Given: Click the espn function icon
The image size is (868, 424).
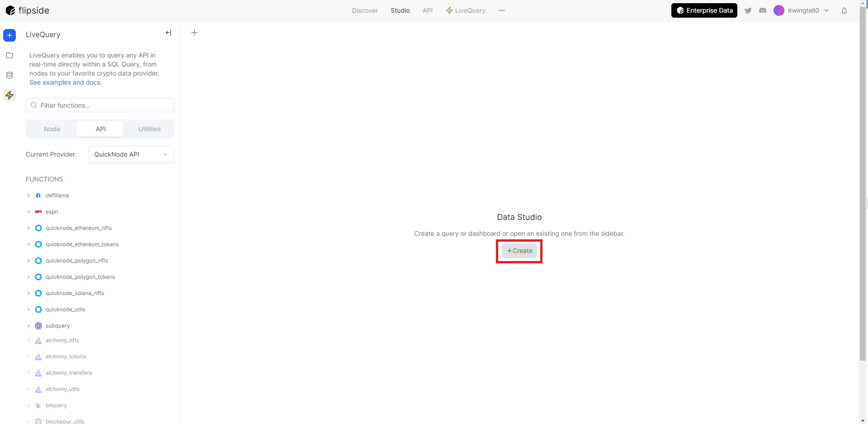Looking at the screenshot, I should pos(38,212).
